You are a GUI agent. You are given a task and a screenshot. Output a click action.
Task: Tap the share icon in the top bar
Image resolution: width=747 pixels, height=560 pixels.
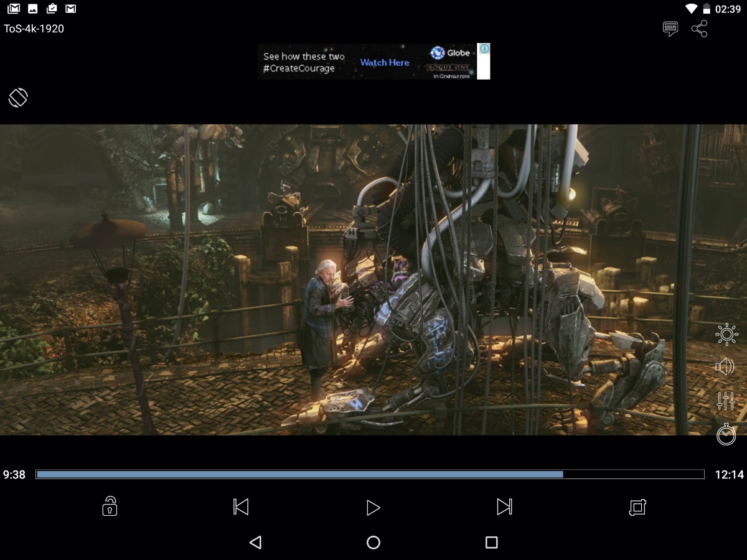pos(700,29)
